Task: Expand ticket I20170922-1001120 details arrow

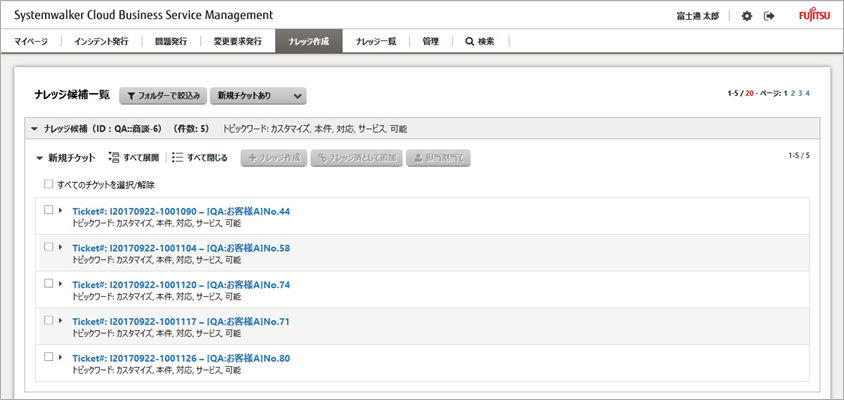Action: (x=61, y=283)
